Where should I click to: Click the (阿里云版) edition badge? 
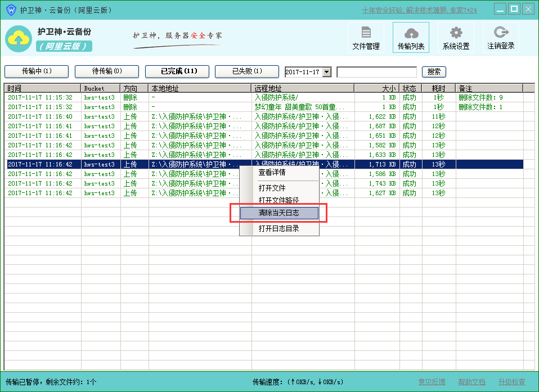[x=64, y=46]
